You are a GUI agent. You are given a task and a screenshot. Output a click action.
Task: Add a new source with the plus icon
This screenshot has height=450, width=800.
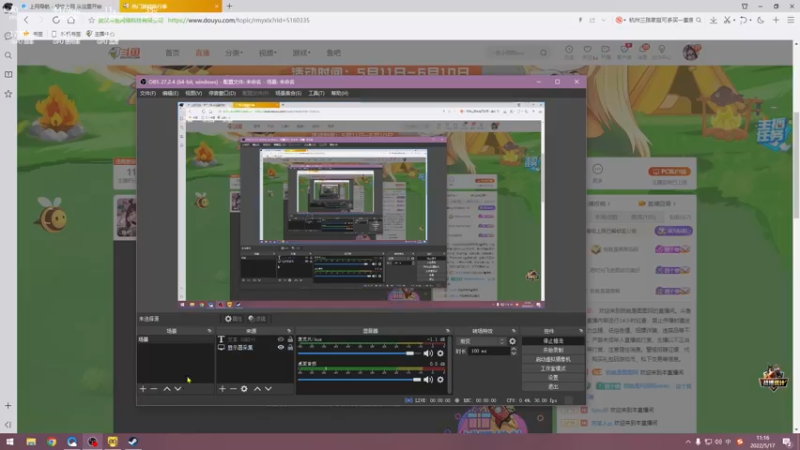point(222,389)
